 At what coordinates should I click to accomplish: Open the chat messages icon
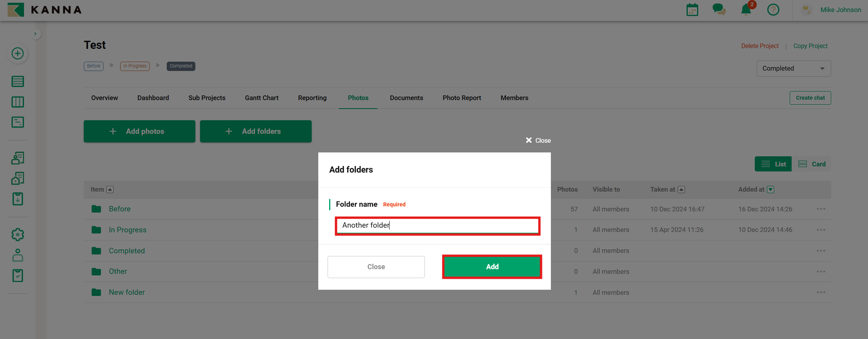(x=719, y=9)
